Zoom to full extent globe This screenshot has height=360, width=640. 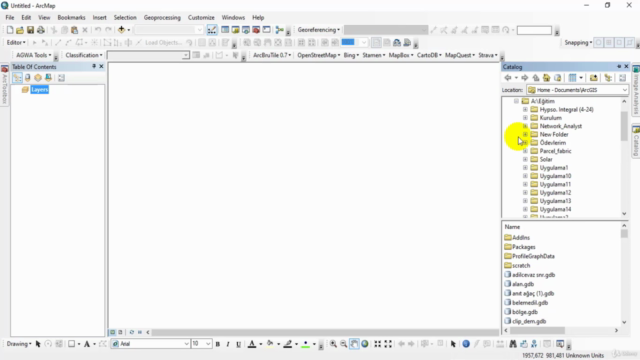click(x=365, y=344)
